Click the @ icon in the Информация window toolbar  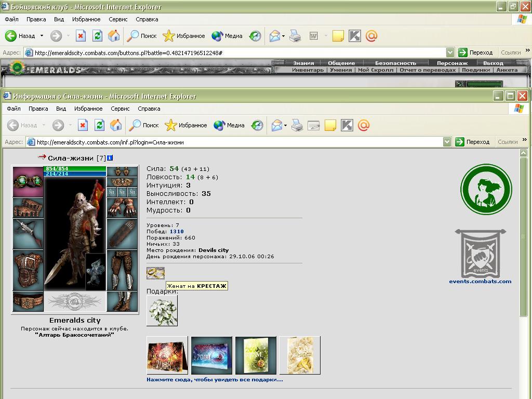coord(363,125)
